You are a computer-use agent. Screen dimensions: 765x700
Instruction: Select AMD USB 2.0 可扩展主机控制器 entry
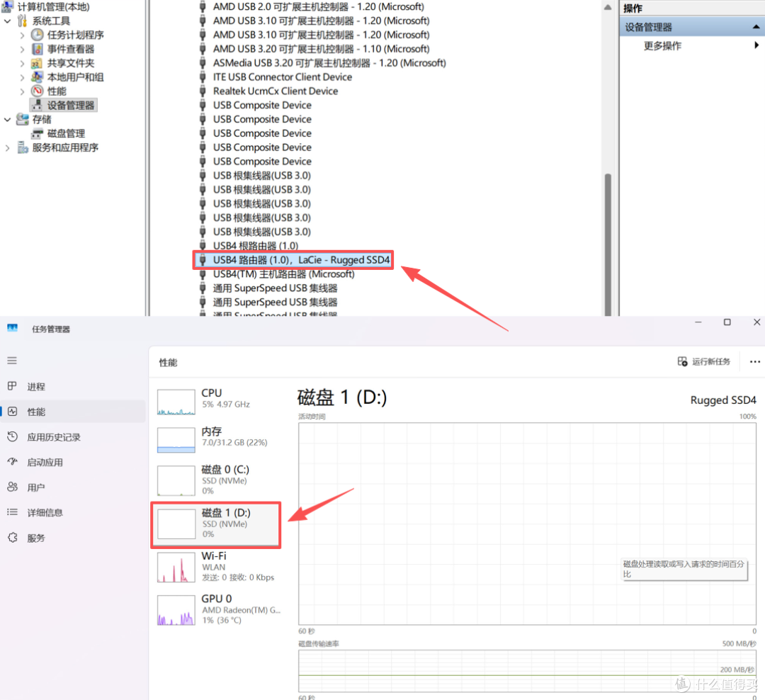point(319,7)
